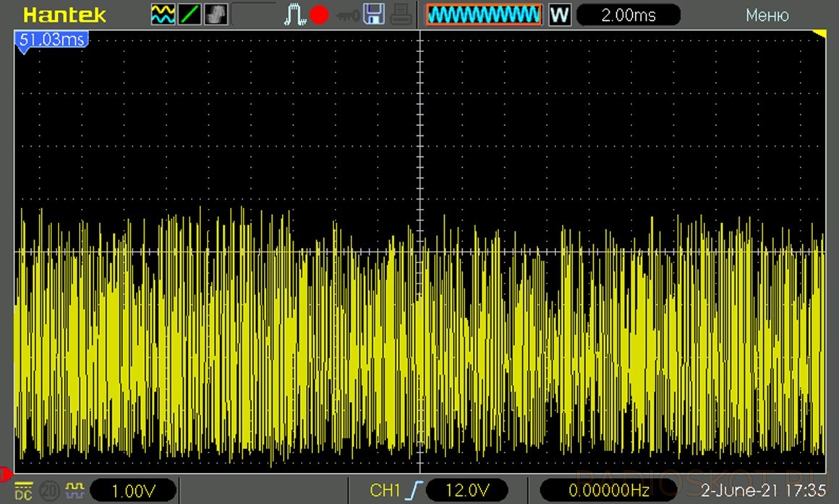This screenshot has width=839, height=504.
Task: Click the CH1 trigger source label
Action: (385, 491)
